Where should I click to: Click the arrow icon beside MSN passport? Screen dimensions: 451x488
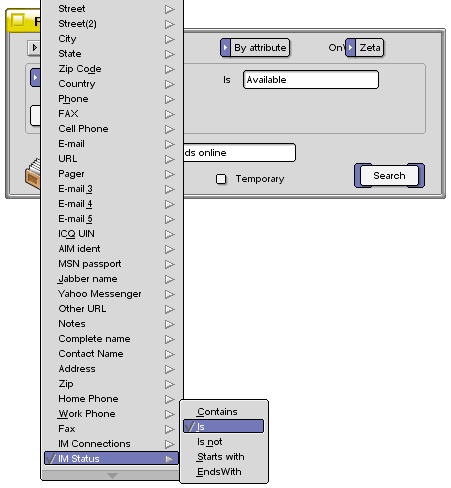(170, 264)
